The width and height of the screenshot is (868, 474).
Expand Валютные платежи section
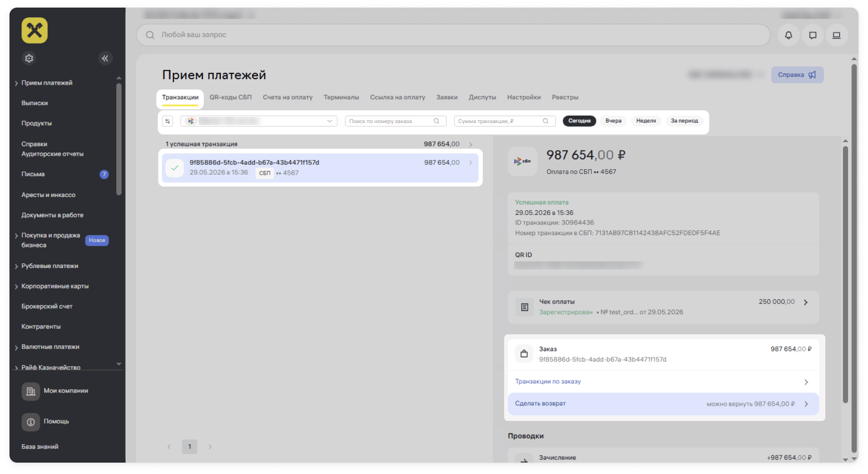pyautogui.click(x=16, y=348)
